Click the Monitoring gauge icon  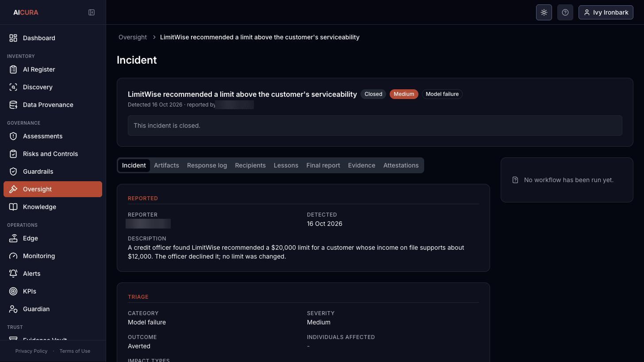click(x=13, y=256)
